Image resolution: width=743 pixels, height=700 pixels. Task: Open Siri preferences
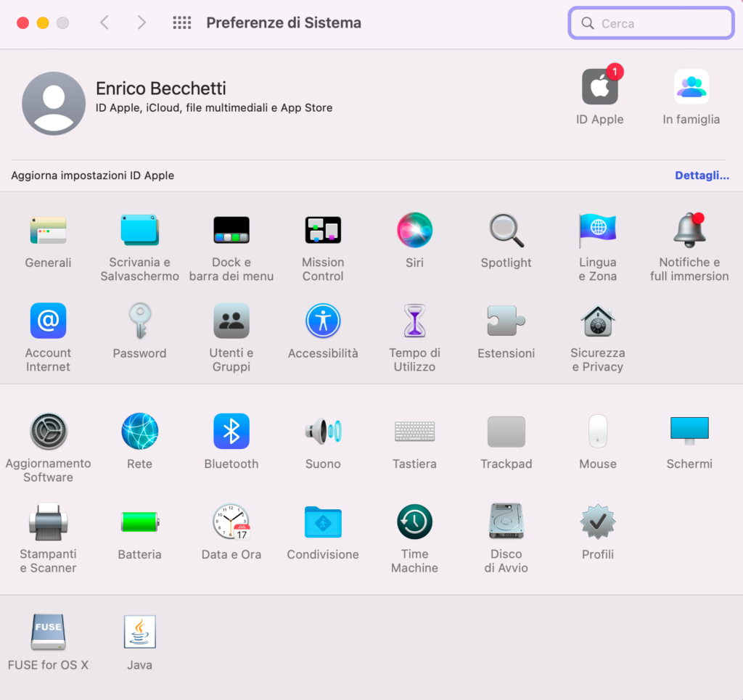(414, 231)
